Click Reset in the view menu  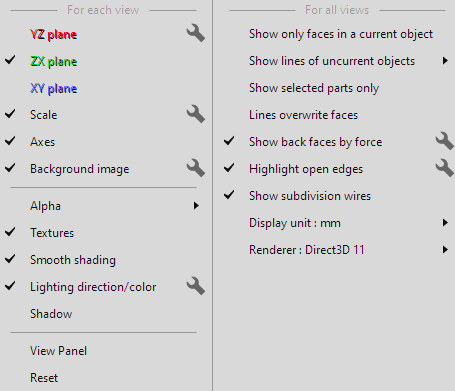coord(44,378)
